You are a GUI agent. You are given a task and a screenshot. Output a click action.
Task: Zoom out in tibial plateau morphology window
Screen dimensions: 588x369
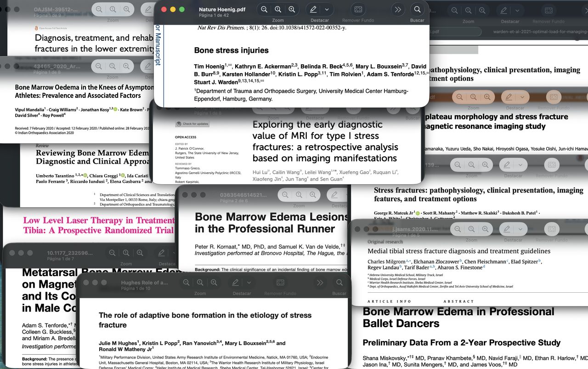click(459, 97)
